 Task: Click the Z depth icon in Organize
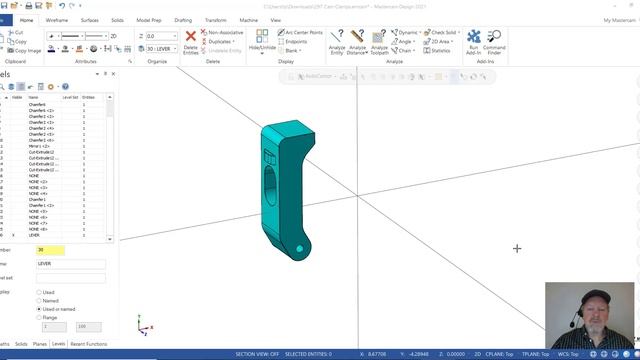pyautogui.click(x=141, y=36)
